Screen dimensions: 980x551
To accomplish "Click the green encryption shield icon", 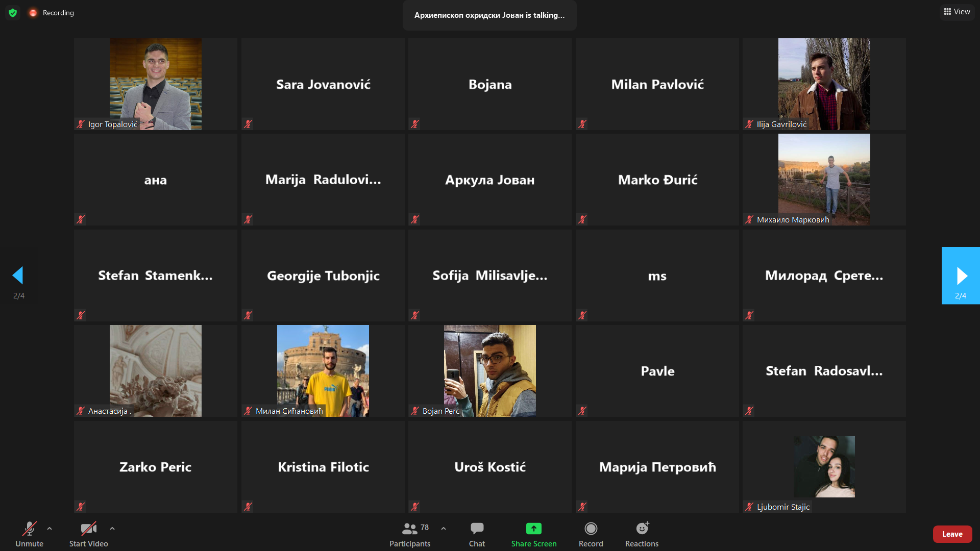I will pyautogui.click(x=13, y=13).
